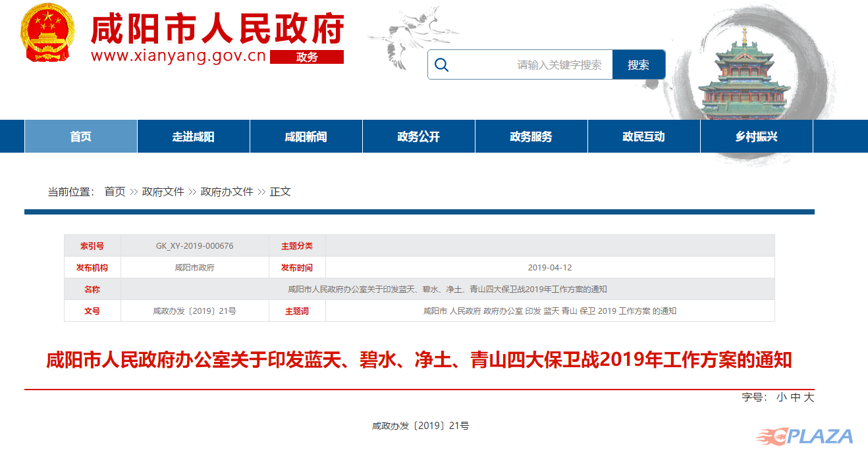The height and width of the screenshot is (456, 868).
Task: Open the 走进咸阳 section
Action: (x=193, y=136)
